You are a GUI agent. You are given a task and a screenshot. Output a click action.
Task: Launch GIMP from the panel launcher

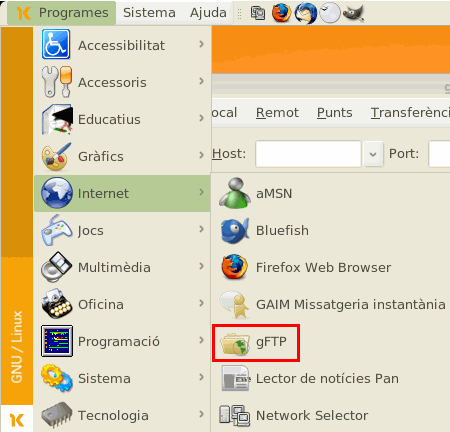354,13
